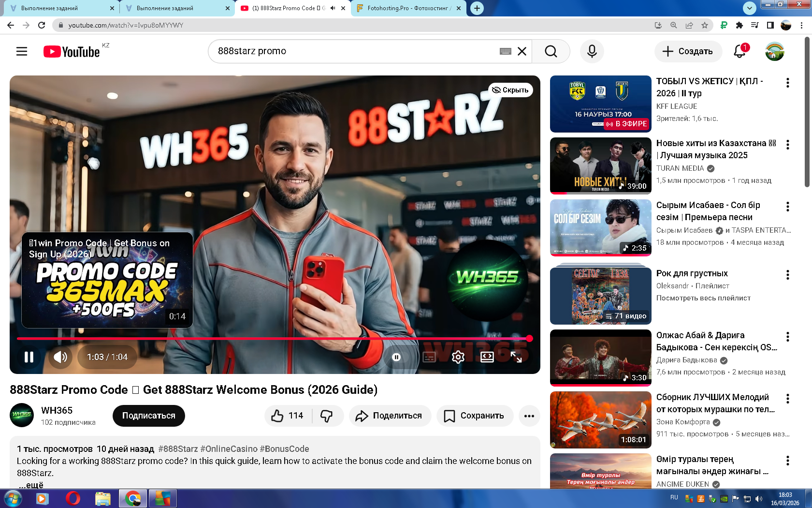
Task: Open YouTube notifications bell
Action: [x=740, y=51]
